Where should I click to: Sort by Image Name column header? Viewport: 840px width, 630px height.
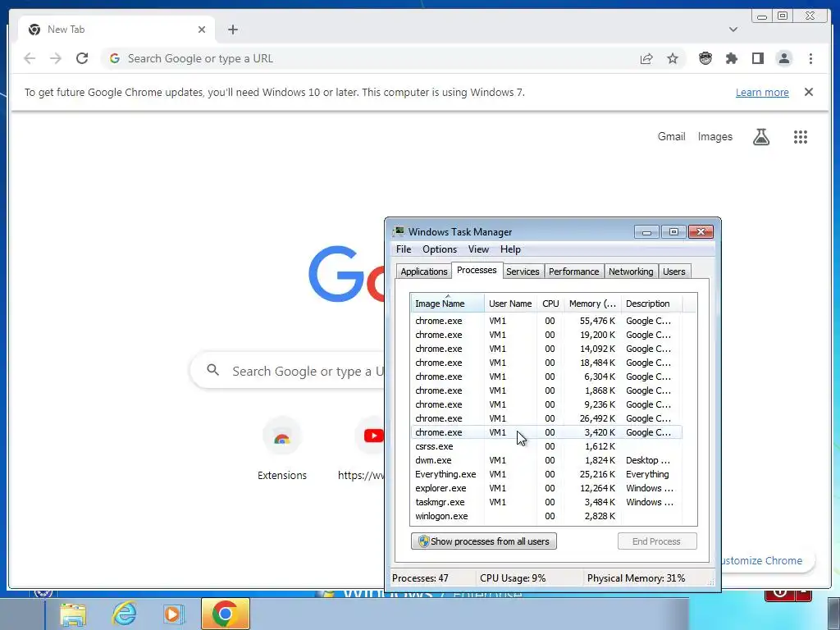tap(447, 304)
